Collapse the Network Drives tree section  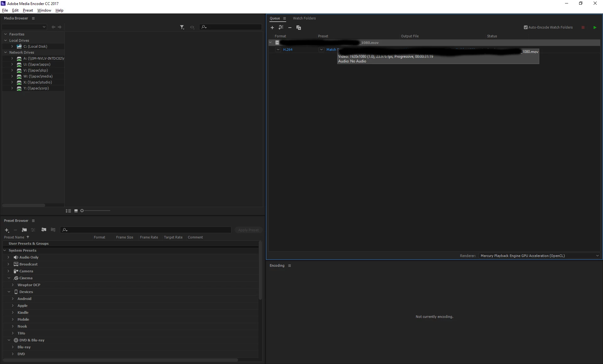click(5, 52)
